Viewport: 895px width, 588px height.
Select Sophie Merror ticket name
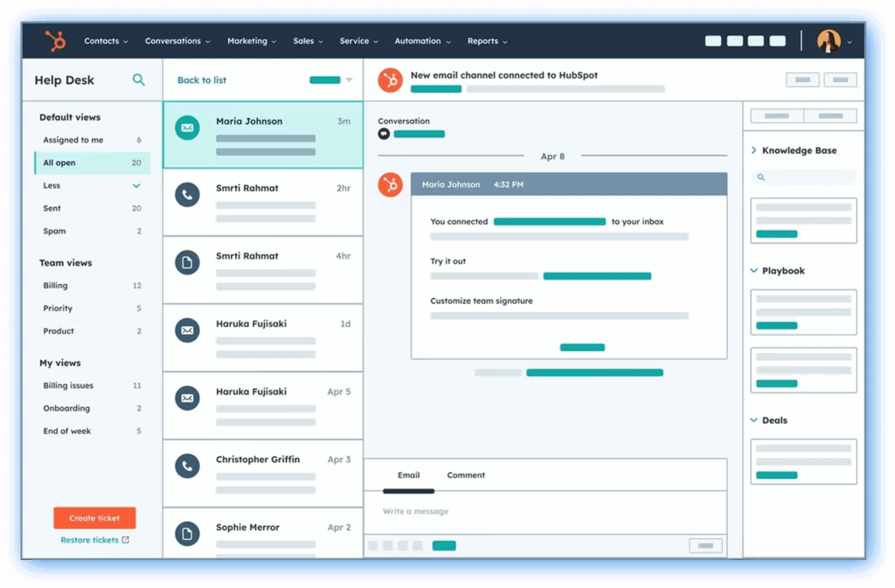coord(247,527)
